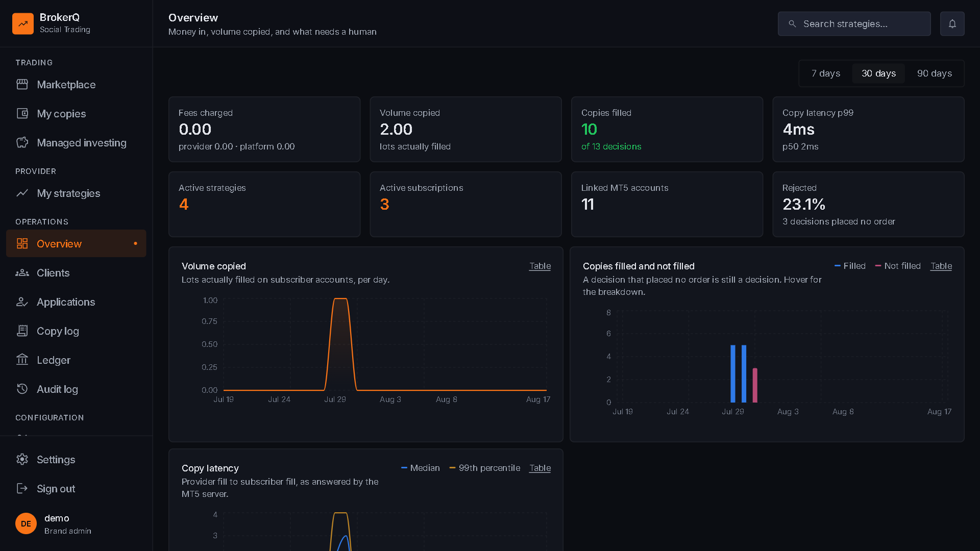Click the DE user avatar

coord(26,523)
